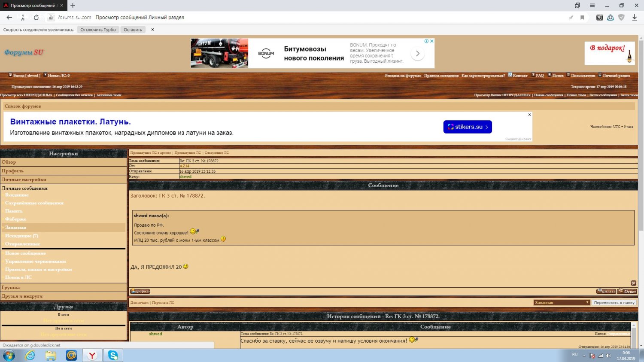The image size is (644, 362).
Task: Show hidden system tray icons
Action: click(584, 356)
